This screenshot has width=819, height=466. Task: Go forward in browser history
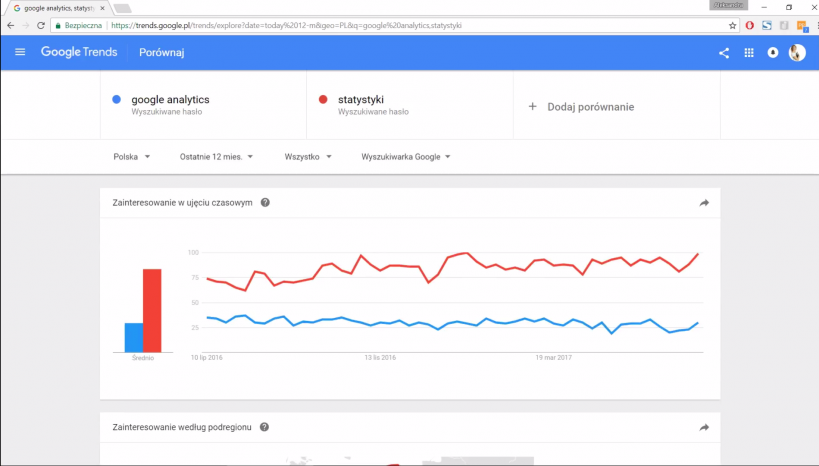[x=26, y=25]
